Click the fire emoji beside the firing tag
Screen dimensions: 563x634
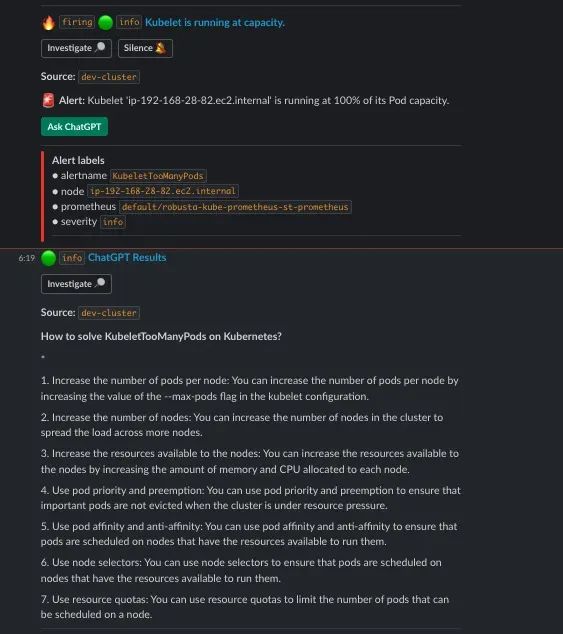pos(49,23)
